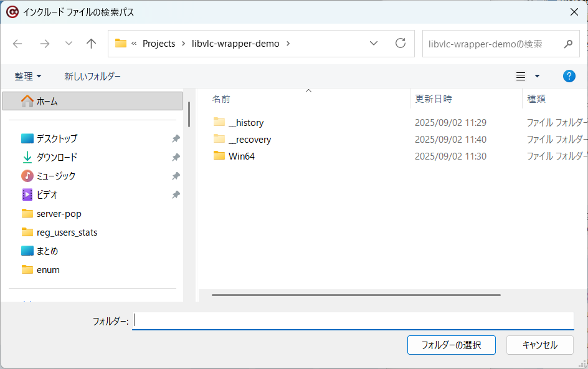Confirm with フォルダーの選択 button
588x369 pixels.
pyautogui.click(x=451, y=345)
